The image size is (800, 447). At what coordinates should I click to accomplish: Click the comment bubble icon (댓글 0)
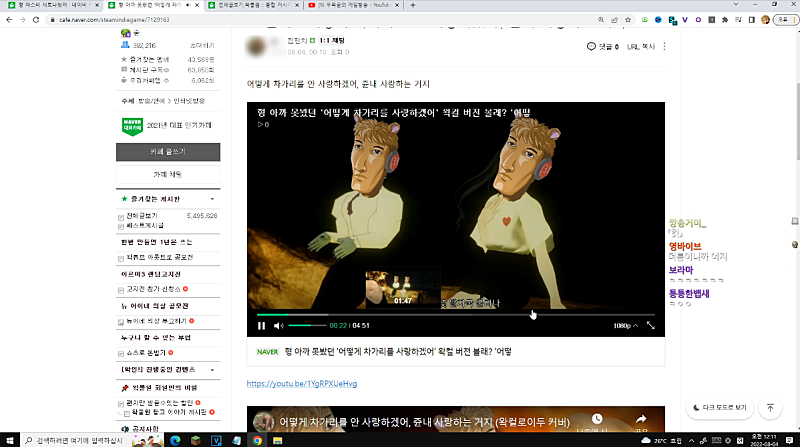tap(591, 46)
